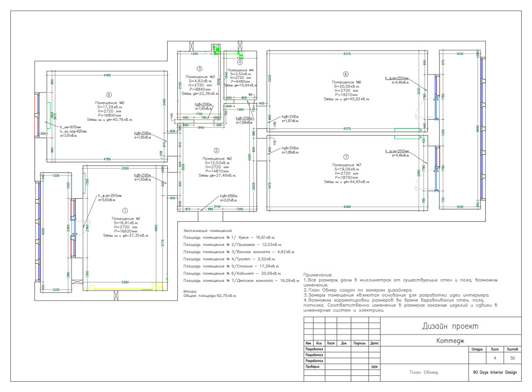Select the "Коттедж" project name cell
The height and width of the screenshot is (392, 532).
[451, 341]
